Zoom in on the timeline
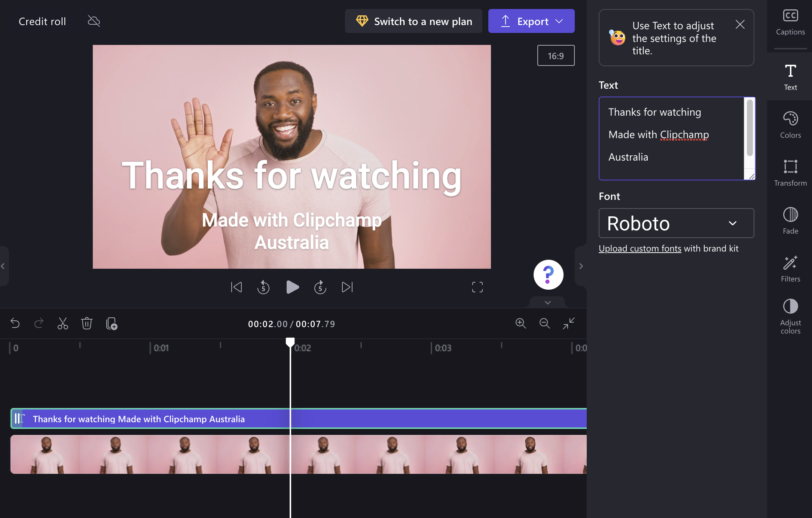Image resolution: width=812 pixels, height=518 pixels. (x=521, y=323)
